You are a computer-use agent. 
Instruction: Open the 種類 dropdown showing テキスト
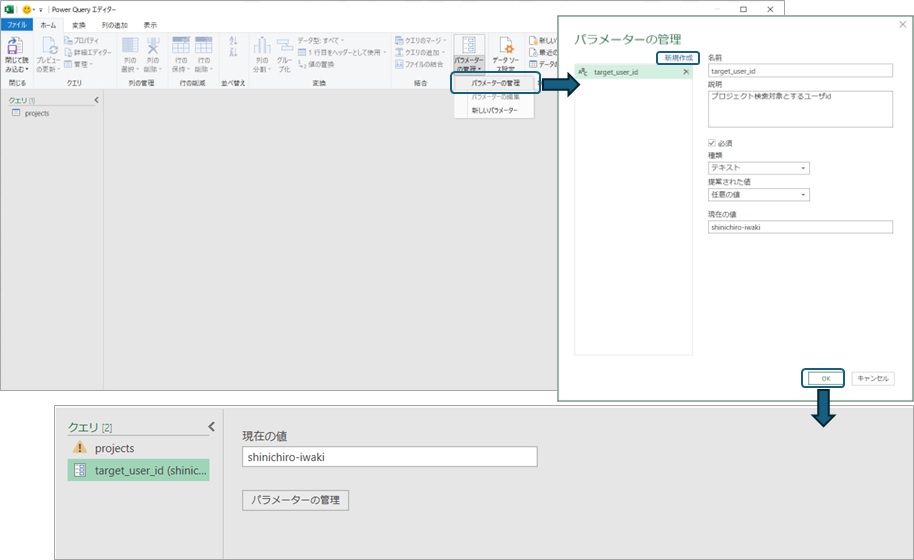coord(759,168)
